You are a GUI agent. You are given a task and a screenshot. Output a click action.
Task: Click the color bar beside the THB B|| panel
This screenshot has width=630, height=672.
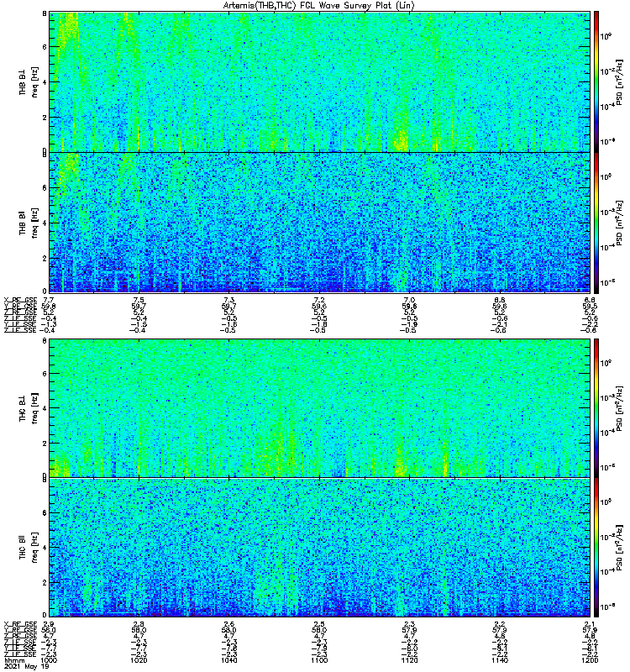[x=596, y=223]
